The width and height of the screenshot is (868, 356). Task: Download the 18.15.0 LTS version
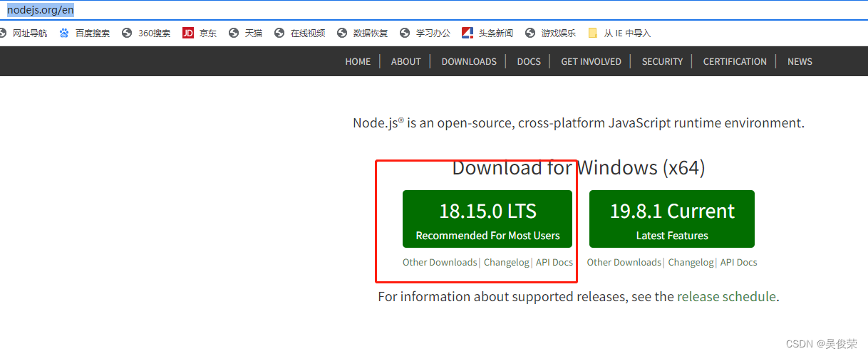[x=487, y=219]
